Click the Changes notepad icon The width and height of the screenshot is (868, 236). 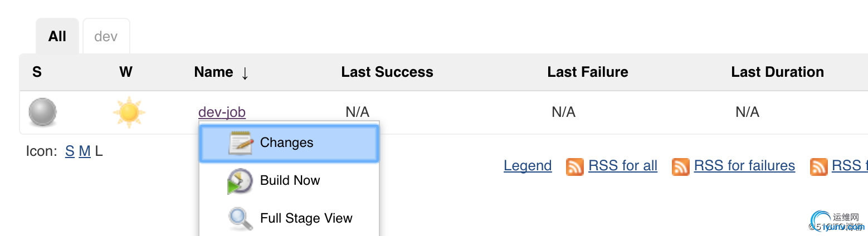click(241, 143)
